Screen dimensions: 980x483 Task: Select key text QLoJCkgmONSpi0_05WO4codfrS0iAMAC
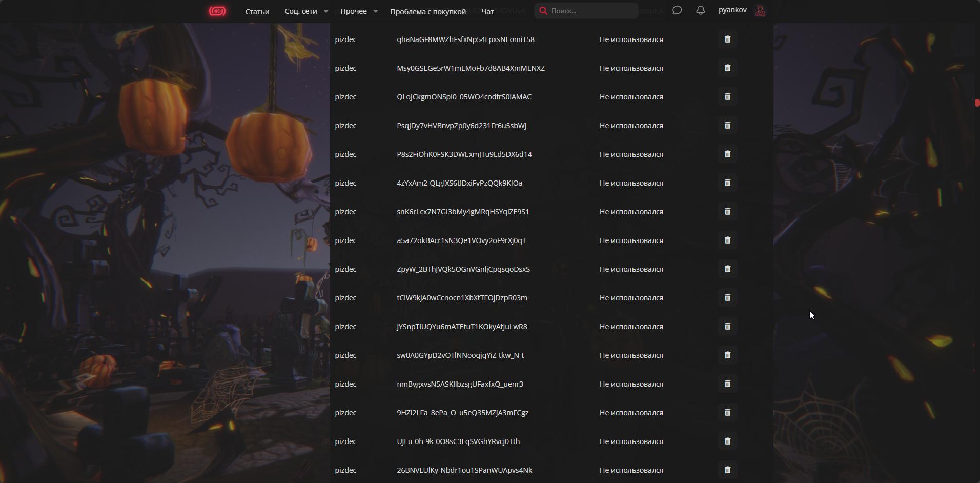(x=464, y=97)
